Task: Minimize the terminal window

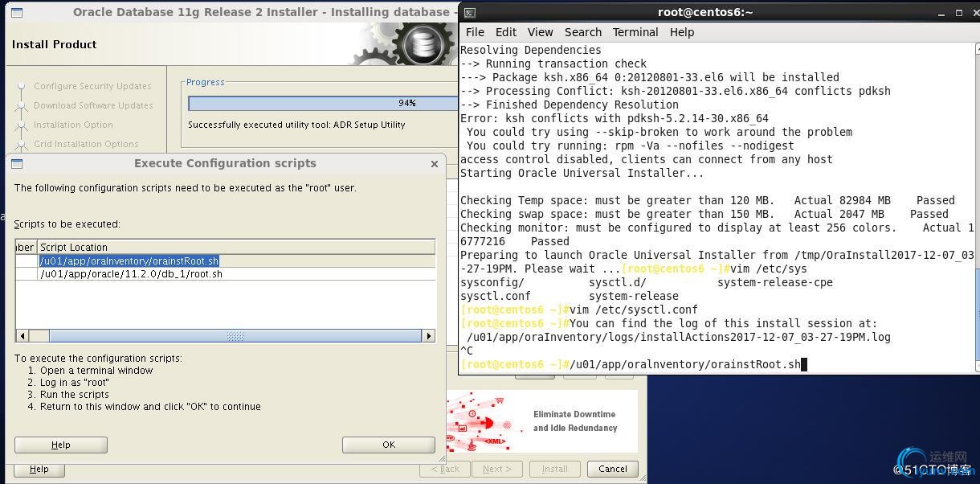Action: [x=941, y=13]
